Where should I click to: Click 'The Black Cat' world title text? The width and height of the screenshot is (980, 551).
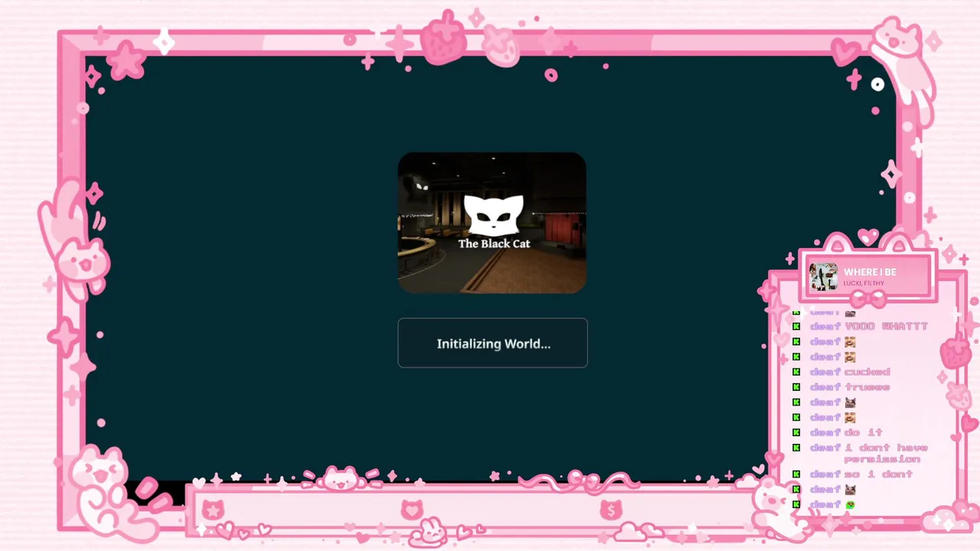(x=494, y=243)
